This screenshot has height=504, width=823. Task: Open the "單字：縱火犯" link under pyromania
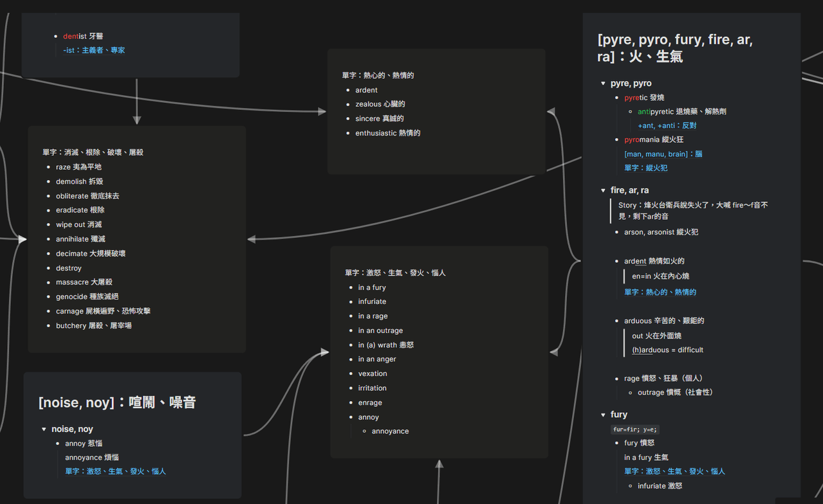point(645,168)
